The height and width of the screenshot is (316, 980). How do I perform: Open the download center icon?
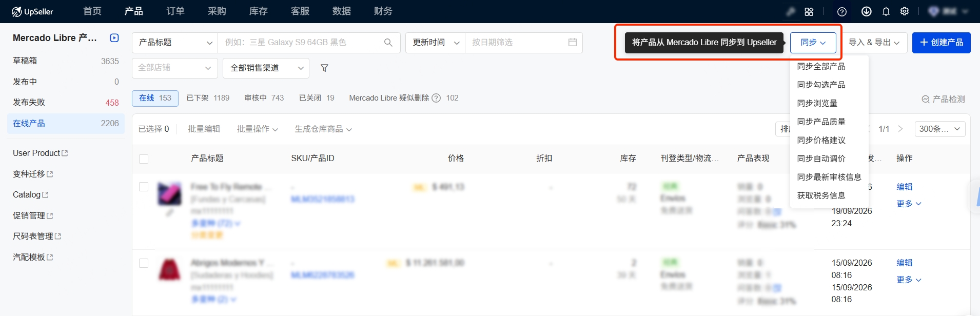867,11
